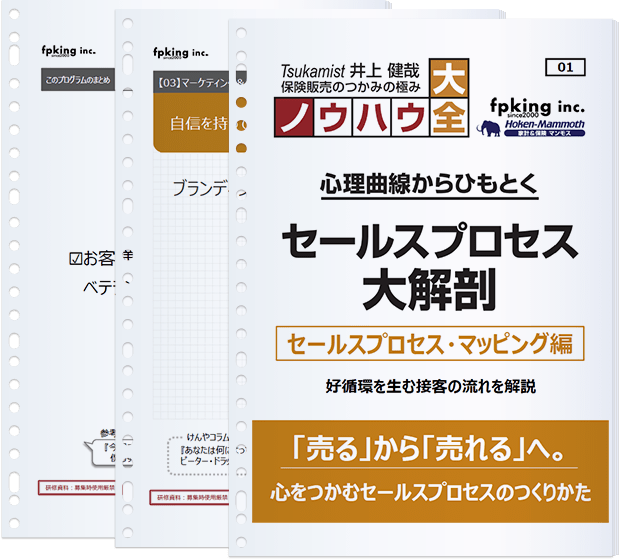Click the dotted けんやコラム column box

pyautogui.click(x=191, y=450)
